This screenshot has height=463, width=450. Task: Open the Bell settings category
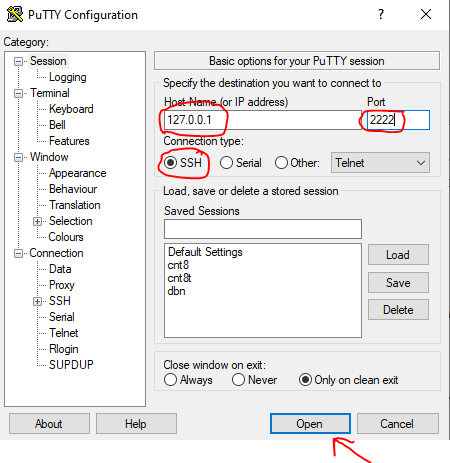pyautogui.click(x=57, y=125)
